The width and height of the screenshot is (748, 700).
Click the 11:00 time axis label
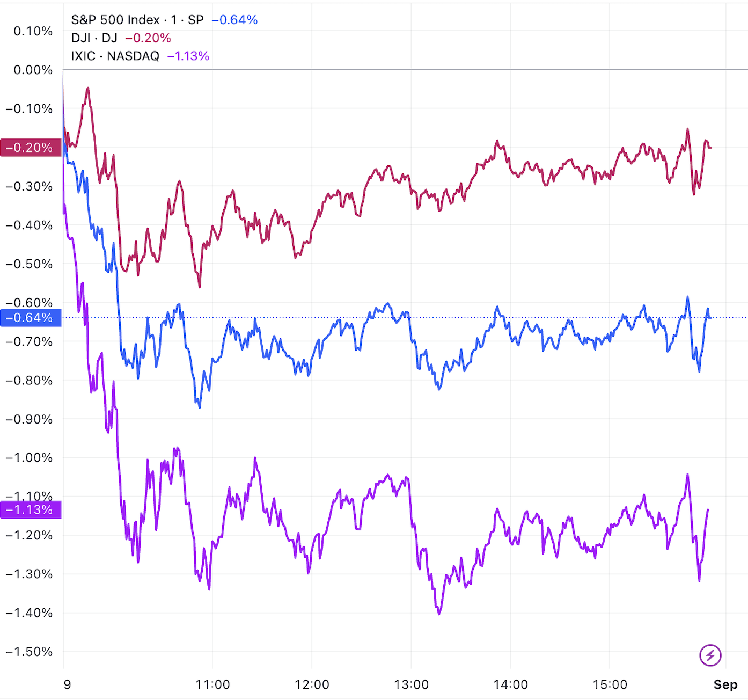[x=212, y=684]
